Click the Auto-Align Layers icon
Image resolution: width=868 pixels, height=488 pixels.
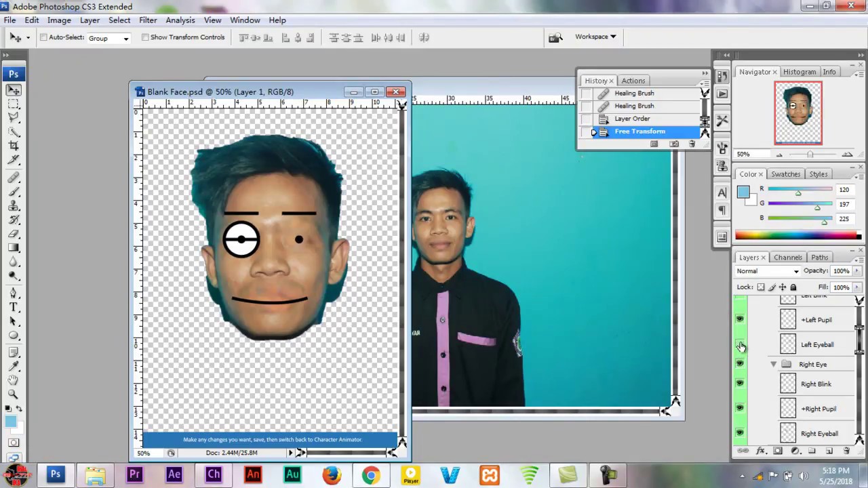(424, 38)
